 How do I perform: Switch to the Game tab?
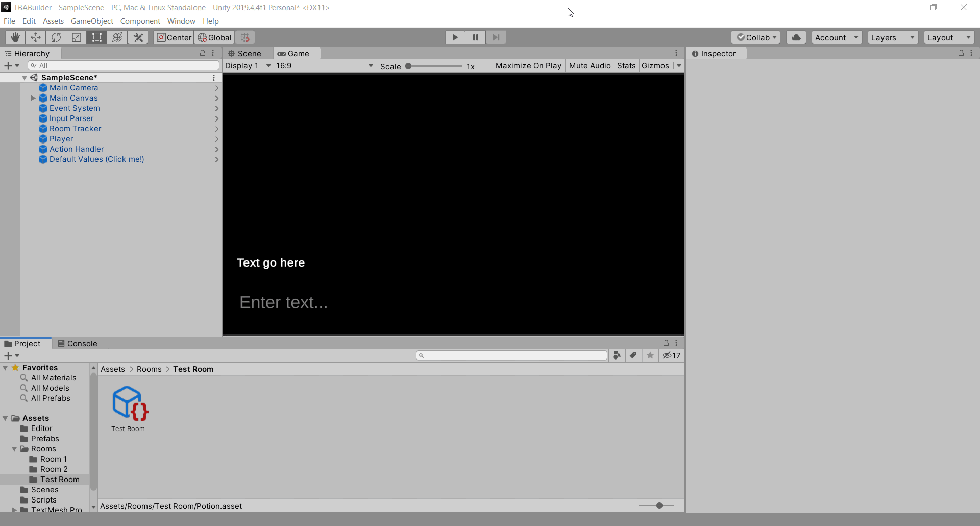pyautogui.click(x=294, y=54)
